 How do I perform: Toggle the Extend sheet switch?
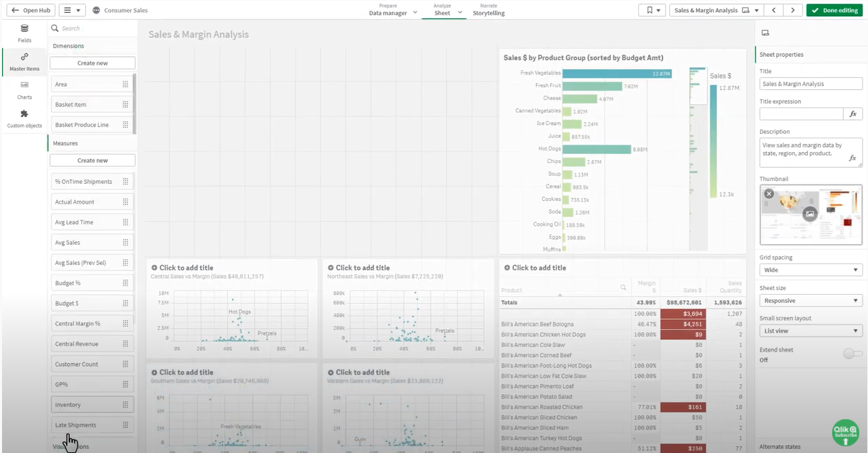852,354
